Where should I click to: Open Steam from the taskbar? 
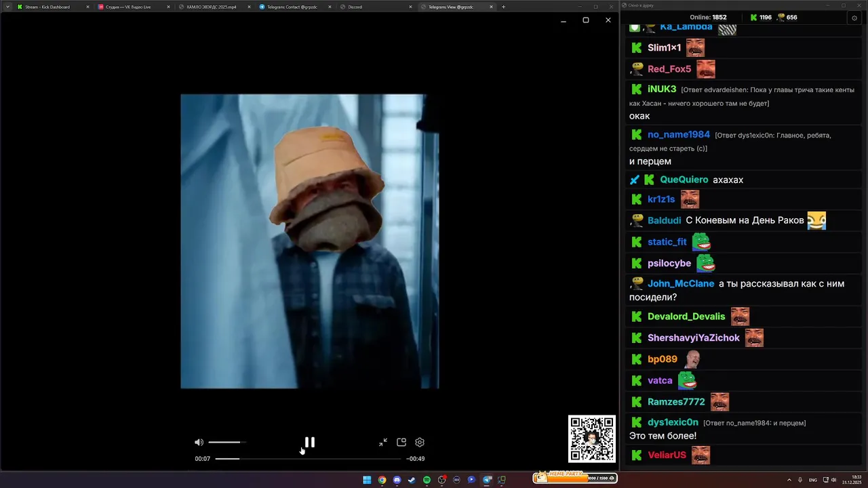(412, 480)
